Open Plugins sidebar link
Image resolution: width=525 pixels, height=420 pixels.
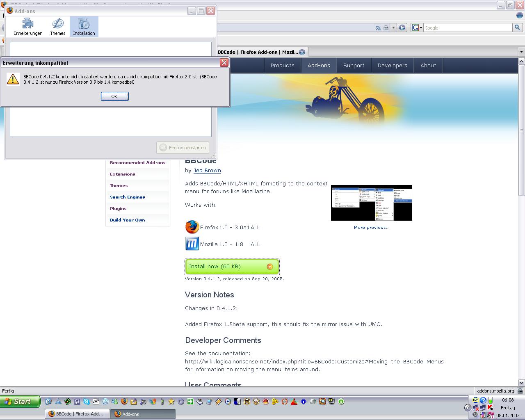[118, 209]
